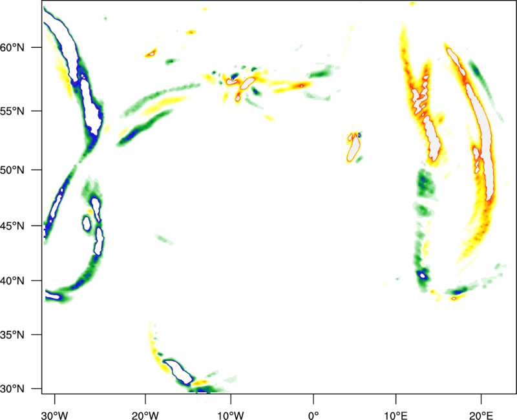
Task: Click the 55°N latitude label
Action: coord(12,111)
